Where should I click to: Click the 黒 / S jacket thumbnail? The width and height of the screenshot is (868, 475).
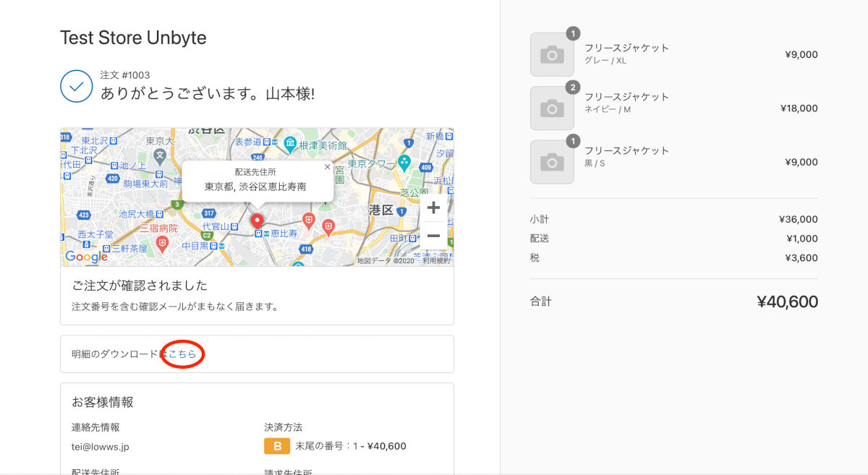pos(552,162)
